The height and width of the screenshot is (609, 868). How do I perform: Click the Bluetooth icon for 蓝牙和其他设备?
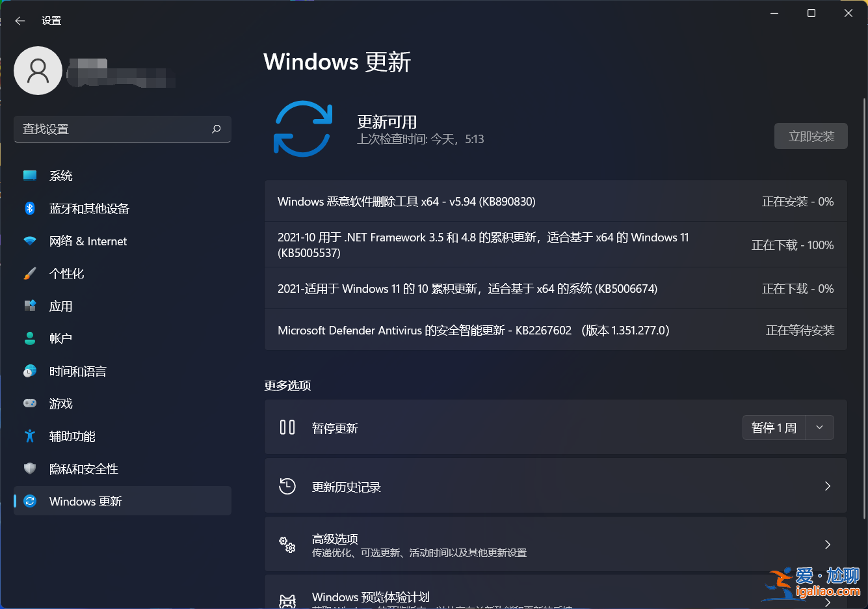[x=29, y=208]
